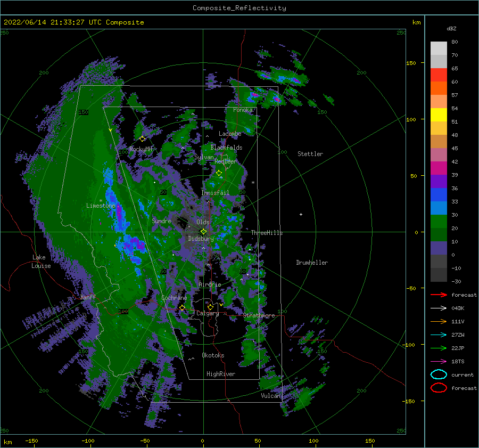Viewport: 479px width, 448px height.
Task: Click the RedDeer city label
Action: coord(226,161)
